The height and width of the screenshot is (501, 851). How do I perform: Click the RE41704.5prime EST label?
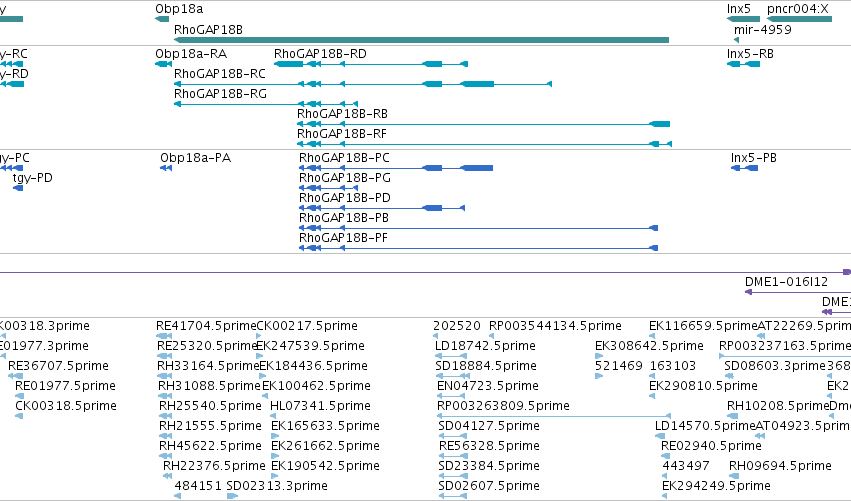(206, 326)
